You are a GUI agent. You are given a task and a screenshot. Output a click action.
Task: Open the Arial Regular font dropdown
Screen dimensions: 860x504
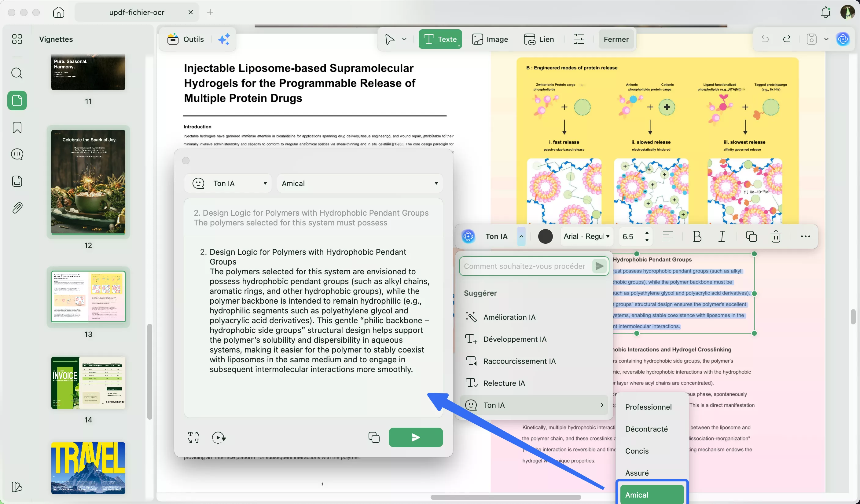pos(586,237)
